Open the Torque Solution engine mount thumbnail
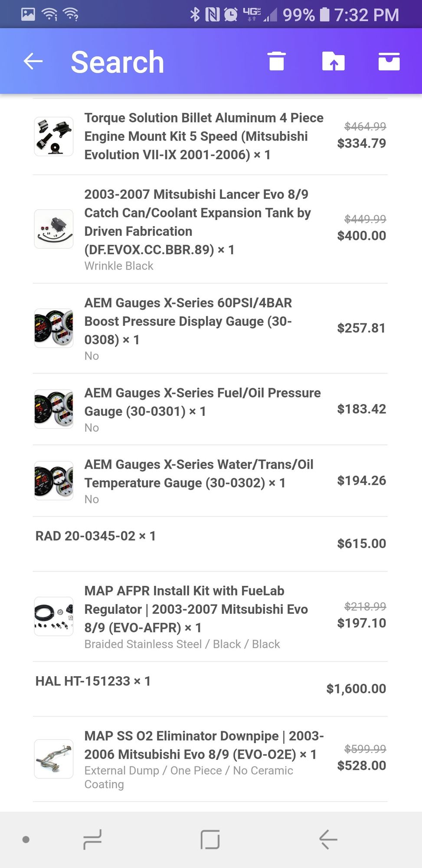The width and height of the screenshot is (422, 868). (x=54, y=136)
